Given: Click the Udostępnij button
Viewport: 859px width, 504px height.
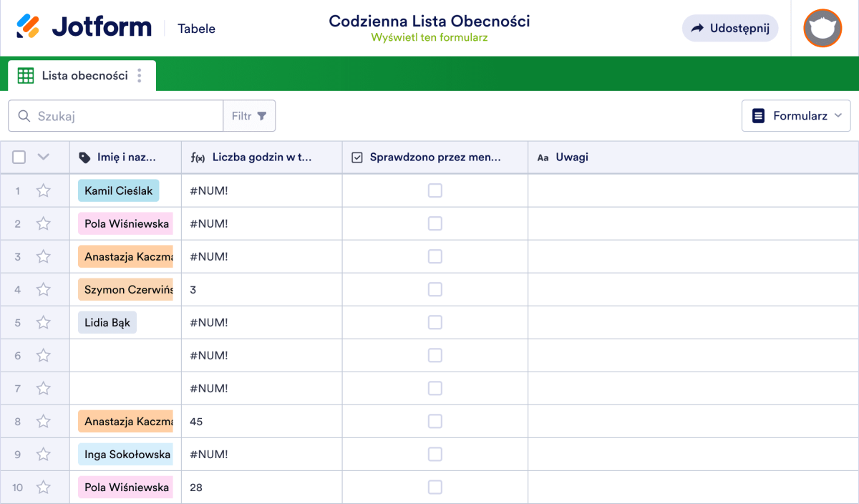Looking at the screenshot, I should pyautogui.click(x=729, y=28).
